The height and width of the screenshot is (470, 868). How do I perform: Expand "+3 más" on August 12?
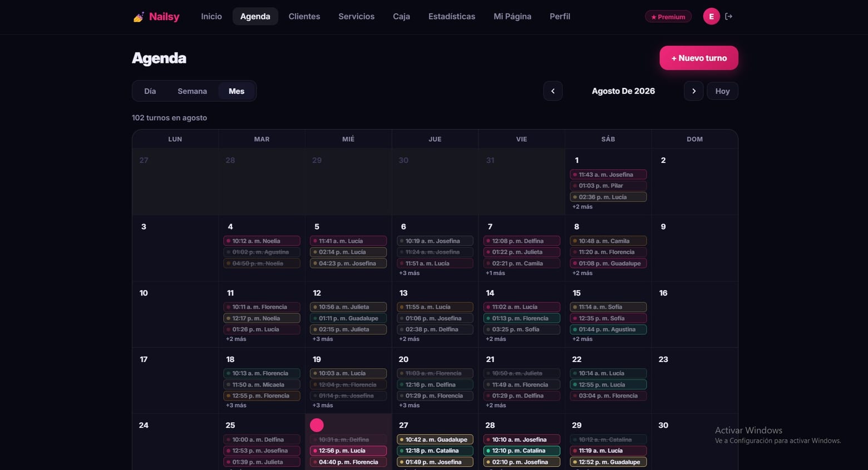323,339
